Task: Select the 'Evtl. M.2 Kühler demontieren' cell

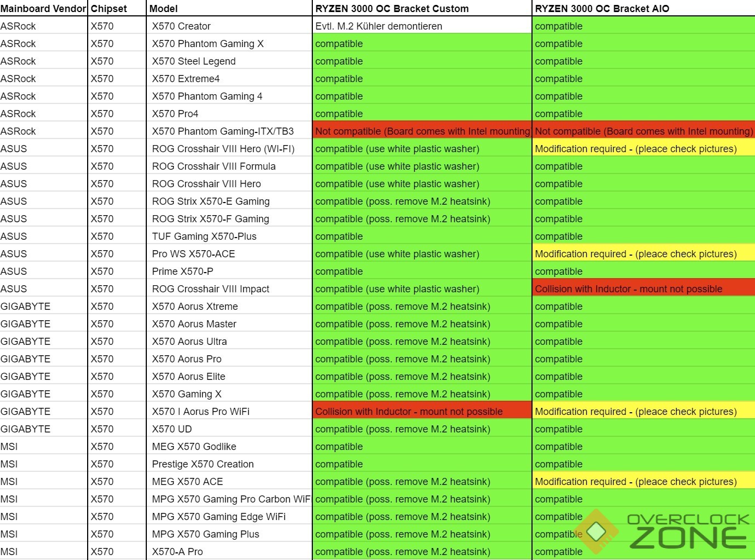Action: coord(422,26)
